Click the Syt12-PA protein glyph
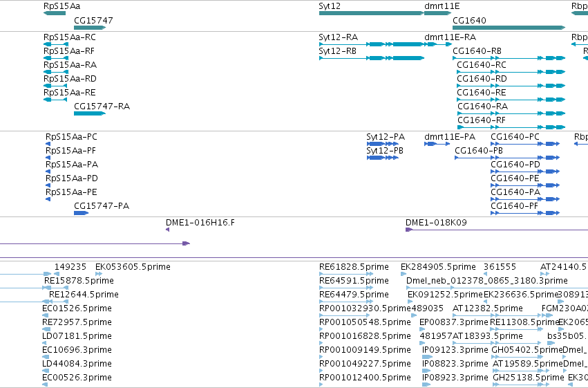 point(383,144)
